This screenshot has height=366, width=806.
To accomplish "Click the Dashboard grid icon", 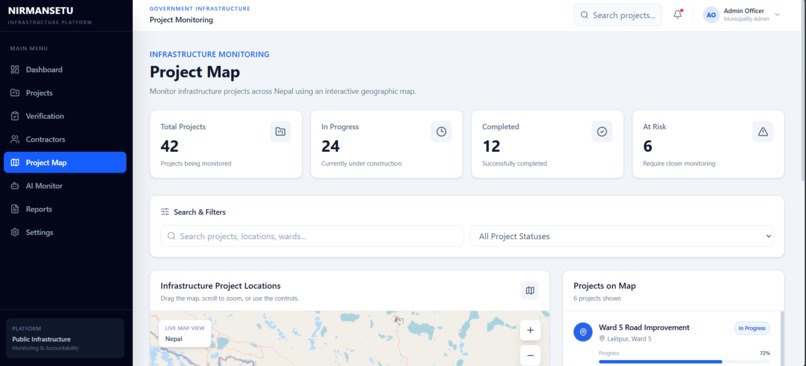I will (x=15, y=69).
